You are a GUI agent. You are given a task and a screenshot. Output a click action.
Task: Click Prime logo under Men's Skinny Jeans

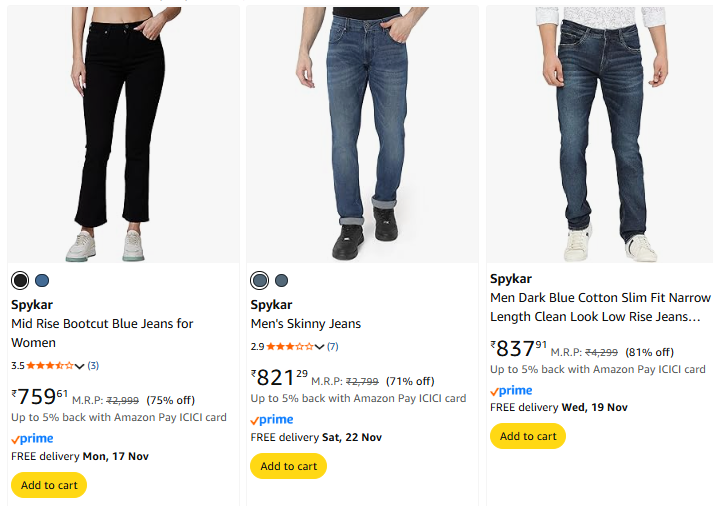coord(272,420)
